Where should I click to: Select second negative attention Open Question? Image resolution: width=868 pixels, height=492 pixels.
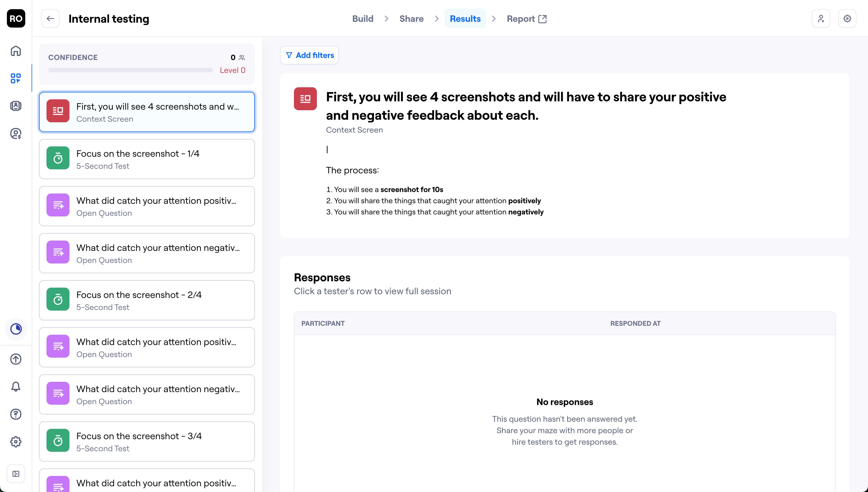pos(147,394)
